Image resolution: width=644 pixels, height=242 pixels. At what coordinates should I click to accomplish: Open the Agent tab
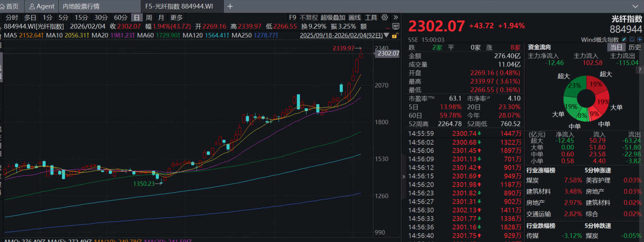tap(42, 6)
